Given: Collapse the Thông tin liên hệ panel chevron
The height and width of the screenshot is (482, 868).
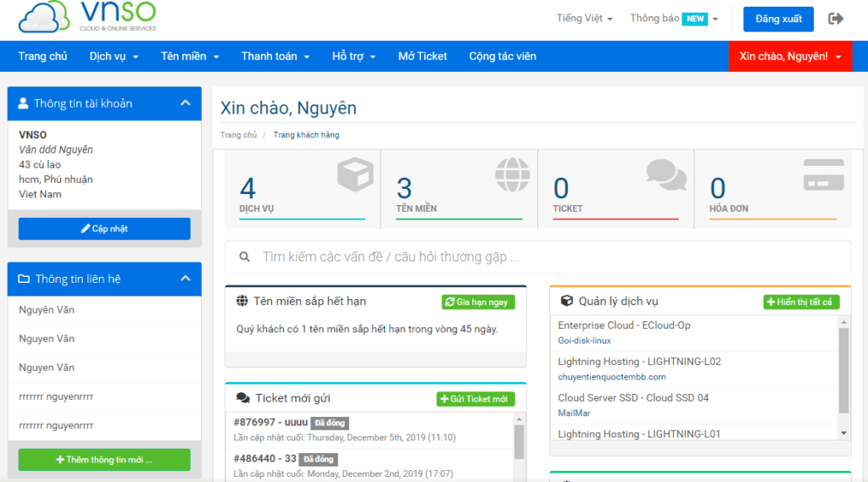Looking at the screenshot, I should (186, 279).
